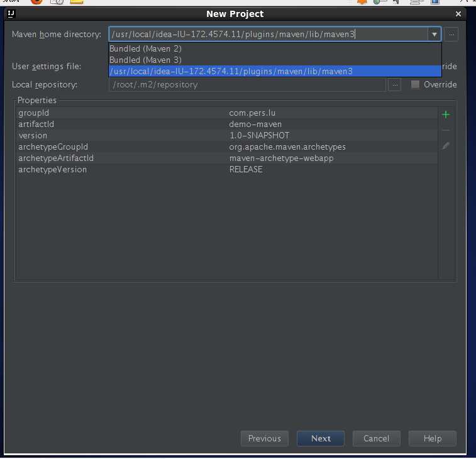Click the Previous button
The image size is (476, 459).
(x=265, y=438)
